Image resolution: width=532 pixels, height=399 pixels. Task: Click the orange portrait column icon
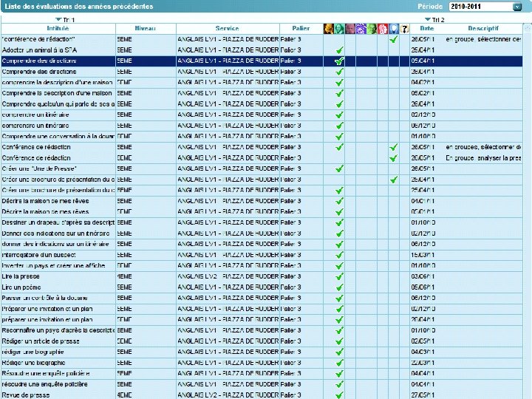pyautogui.click(x=328, y=29)
